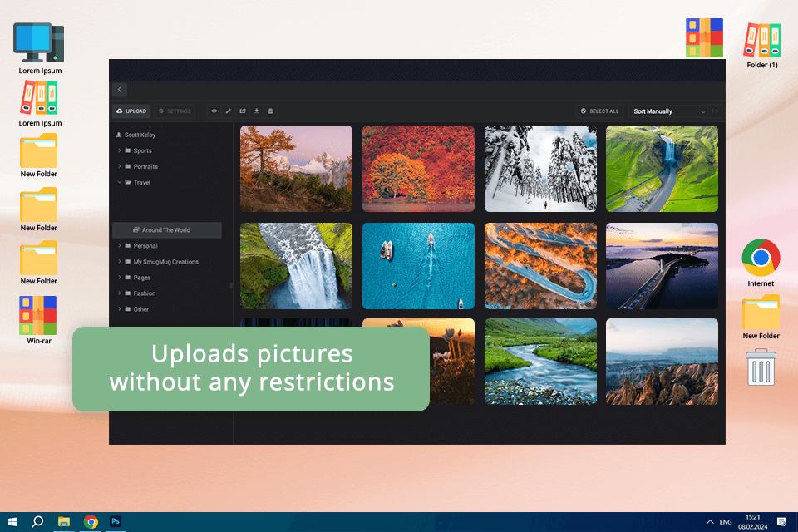The image size is (798, 532).
Task: Click the Around The World gallery icon
Action: (x=135, y=230)
